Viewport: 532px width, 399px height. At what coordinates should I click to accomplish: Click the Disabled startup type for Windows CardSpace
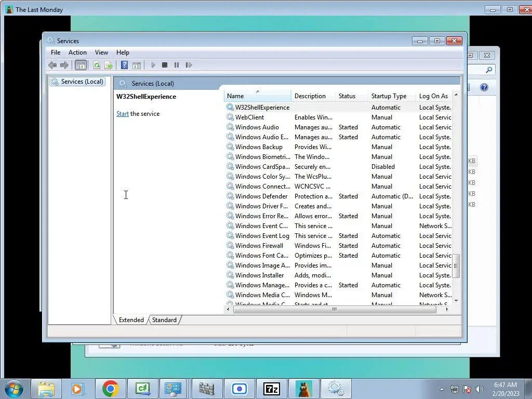[383, 167]
